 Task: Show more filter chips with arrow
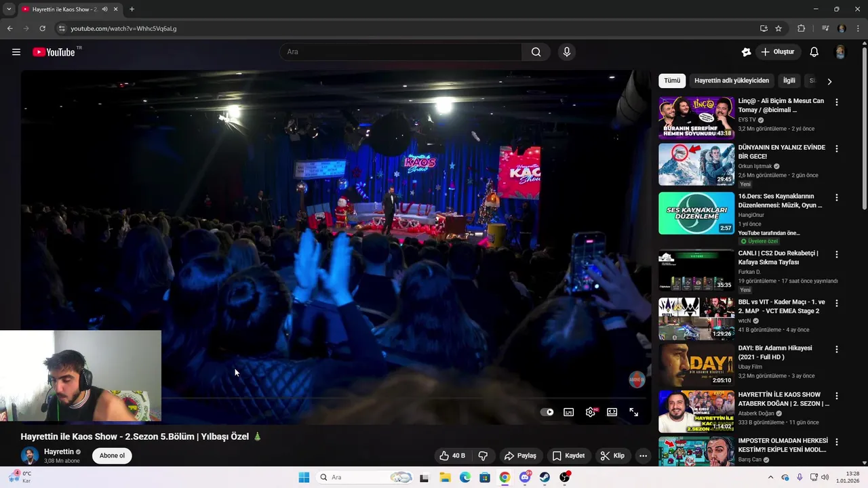click(x=829, y=81)
